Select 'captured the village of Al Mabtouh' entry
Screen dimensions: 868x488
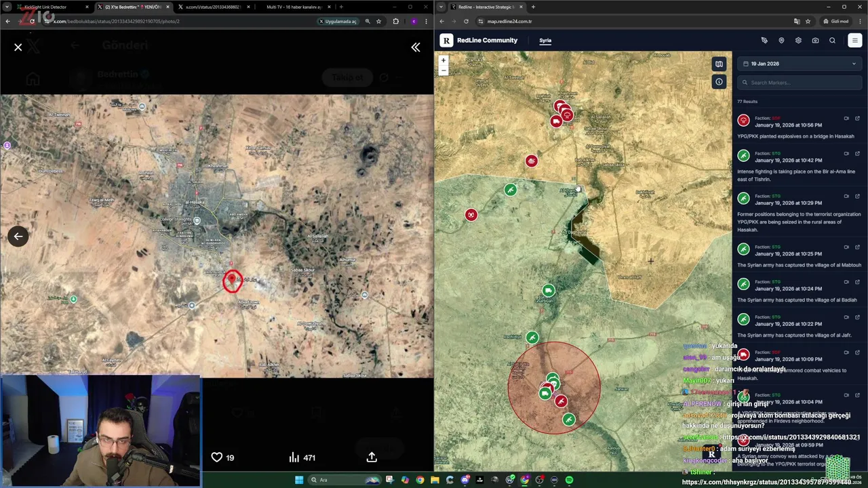point(800,256)
